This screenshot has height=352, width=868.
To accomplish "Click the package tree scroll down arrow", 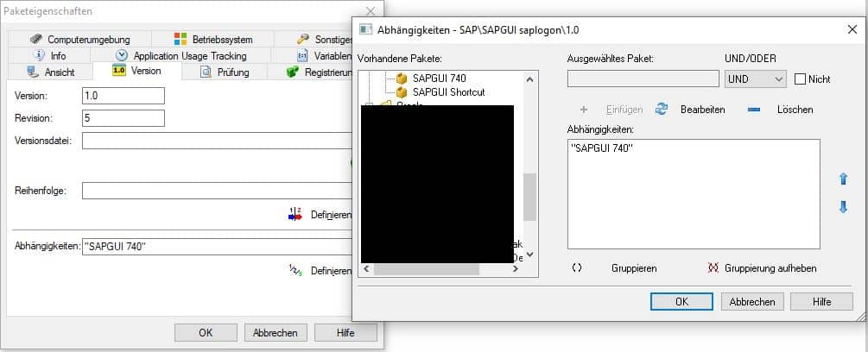I will 529,255.
